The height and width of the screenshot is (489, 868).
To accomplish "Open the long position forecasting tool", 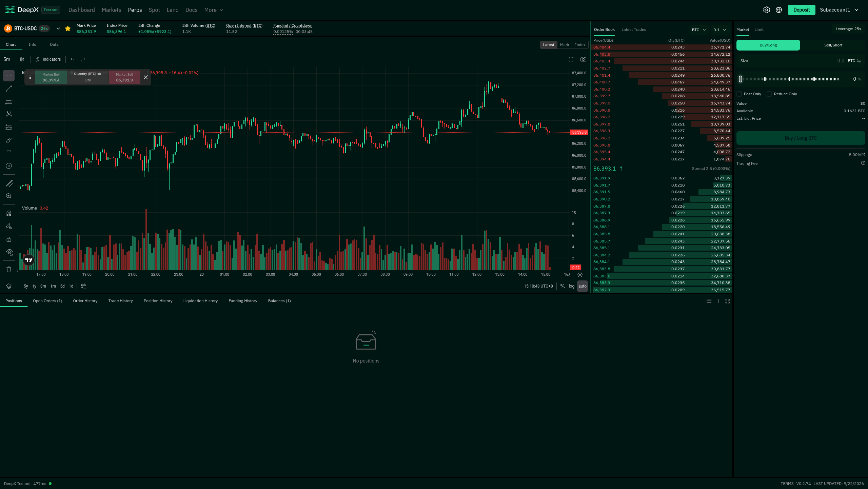I will (x=9, y=127).
